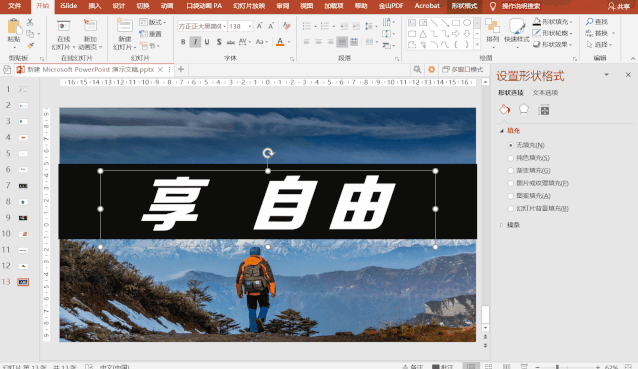Open the Design ribbon tab
This screenshot has width=638, height=369.
click(118, 6)
